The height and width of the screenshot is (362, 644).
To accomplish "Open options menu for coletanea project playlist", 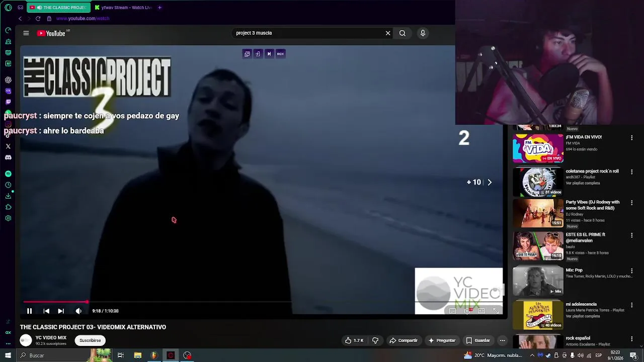I will pos(632,171).
